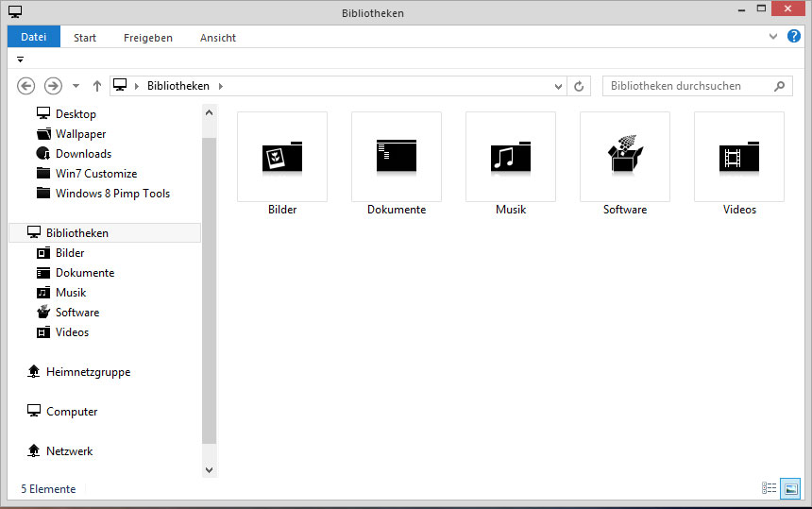Viewport: 812px width, 509px height.
Task: Click the Bilder icon in navigation tree
Action: (43, 253)
